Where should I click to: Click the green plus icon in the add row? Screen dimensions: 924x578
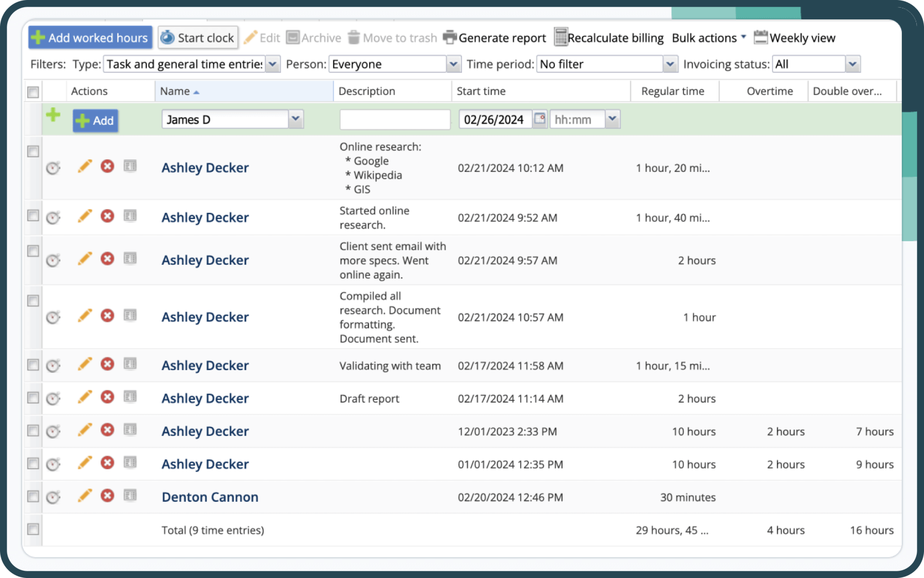pos(54,115)
